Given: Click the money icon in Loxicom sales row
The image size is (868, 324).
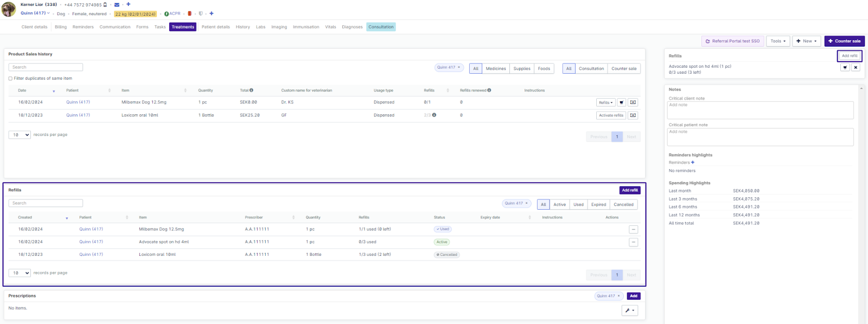Looking at the screenshot, I should (x=633, y=115).
